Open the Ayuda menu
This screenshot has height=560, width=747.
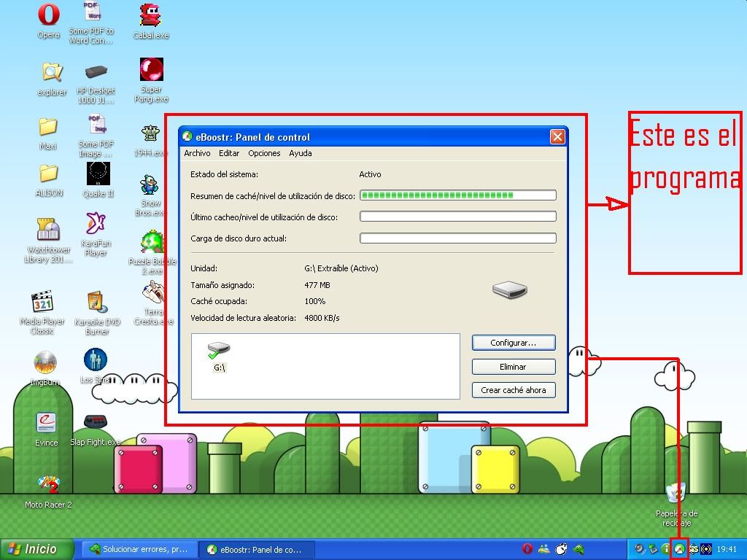click(x=301, y=153)
